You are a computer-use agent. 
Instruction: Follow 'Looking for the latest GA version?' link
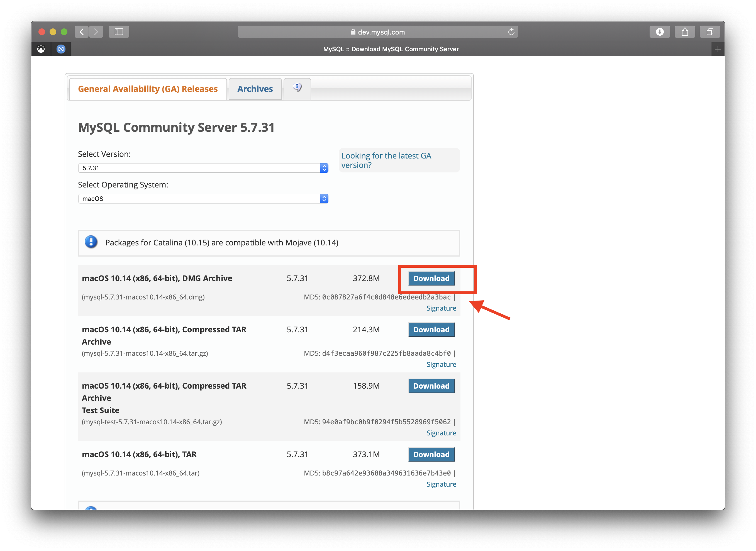pos(386,160)
